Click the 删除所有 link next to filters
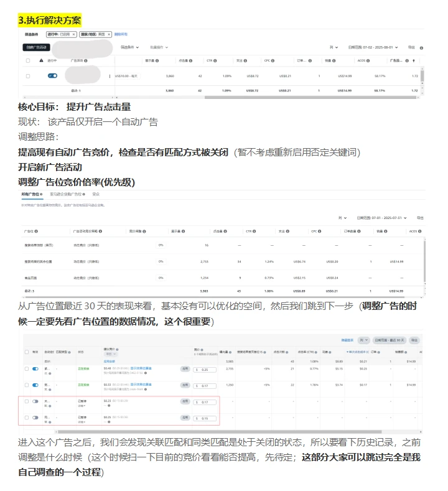The width and height of the screenshot is (448, 491). click(x=121, y=34)
